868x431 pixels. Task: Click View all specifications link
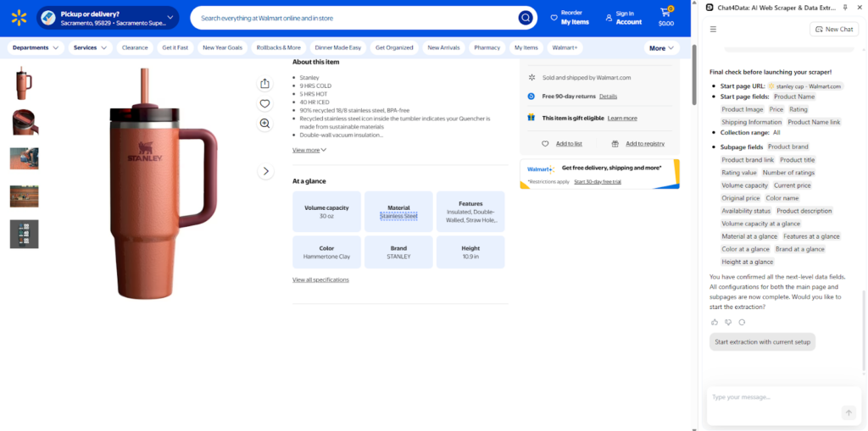(320, 280)
